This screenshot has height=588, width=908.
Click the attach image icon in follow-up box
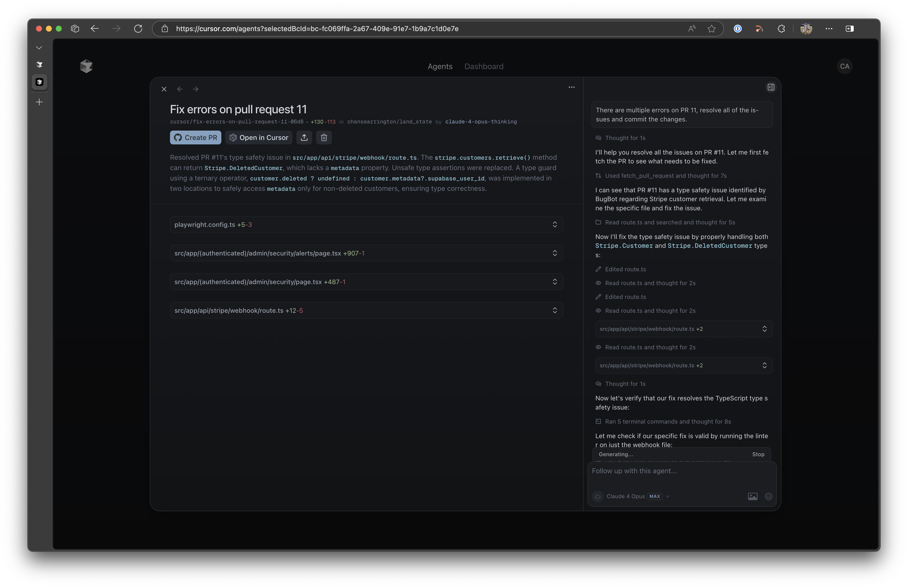coord(752,496)
